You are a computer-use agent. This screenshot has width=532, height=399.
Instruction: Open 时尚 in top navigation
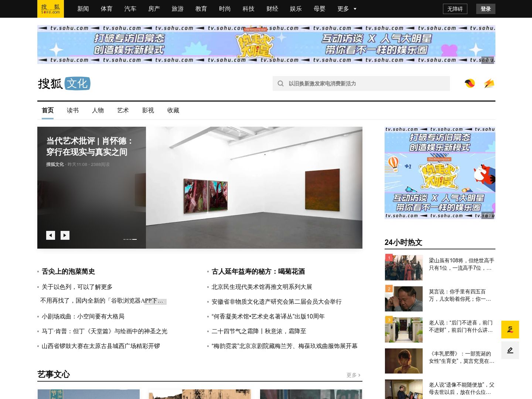pyautogui.click(x=225, y=9)
